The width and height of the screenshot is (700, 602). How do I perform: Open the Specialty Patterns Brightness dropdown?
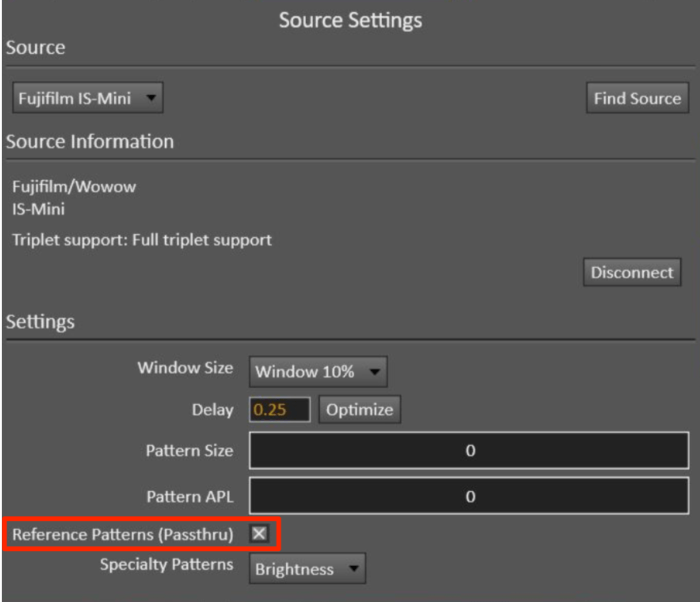[307, 569]
